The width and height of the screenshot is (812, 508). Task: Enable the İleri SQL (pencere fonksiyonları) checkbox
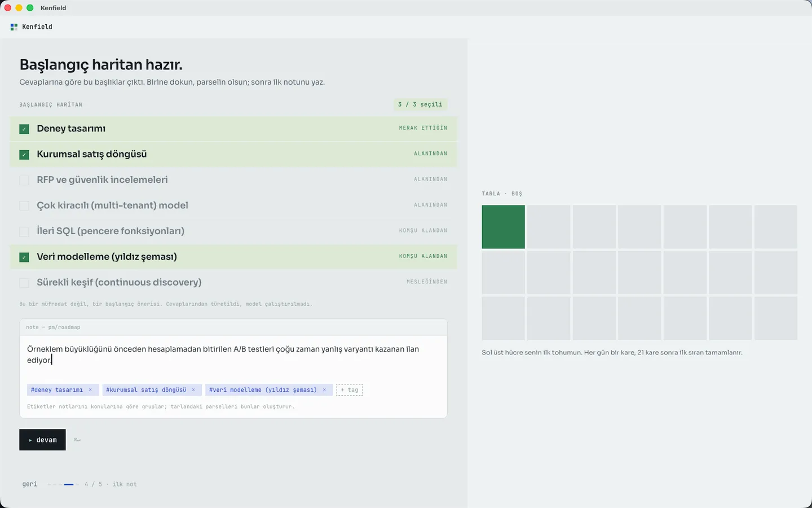click(24, 231)
